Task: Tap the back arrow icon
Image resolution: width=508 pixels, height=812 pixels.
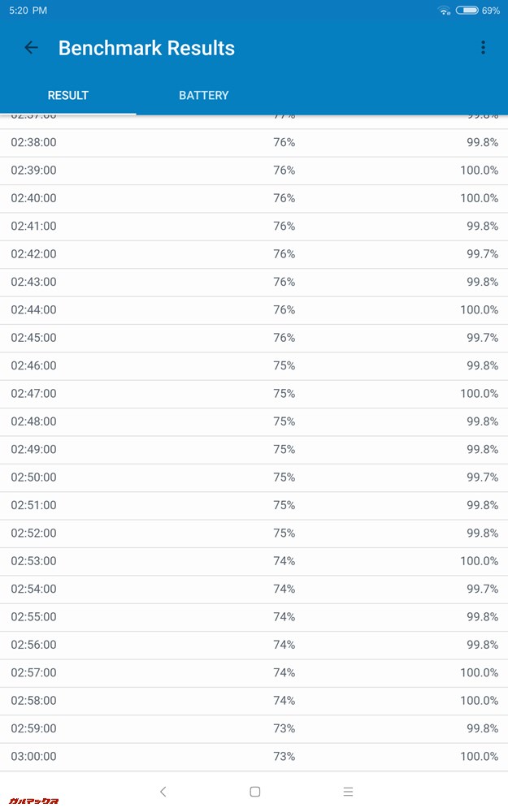Action: pyautogui.click(x=31, y=48)
